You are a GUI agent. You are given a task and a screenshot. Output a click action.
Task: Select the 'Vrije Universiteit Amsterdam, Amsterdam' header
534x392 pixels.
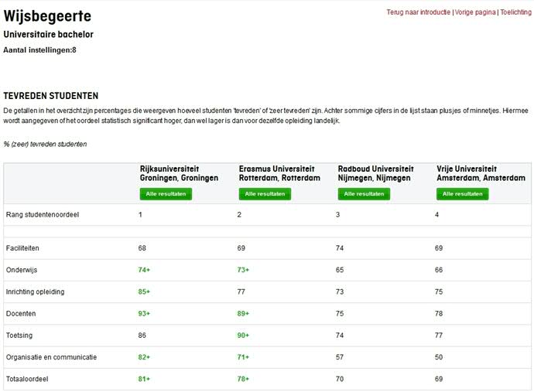pos(481,173)
